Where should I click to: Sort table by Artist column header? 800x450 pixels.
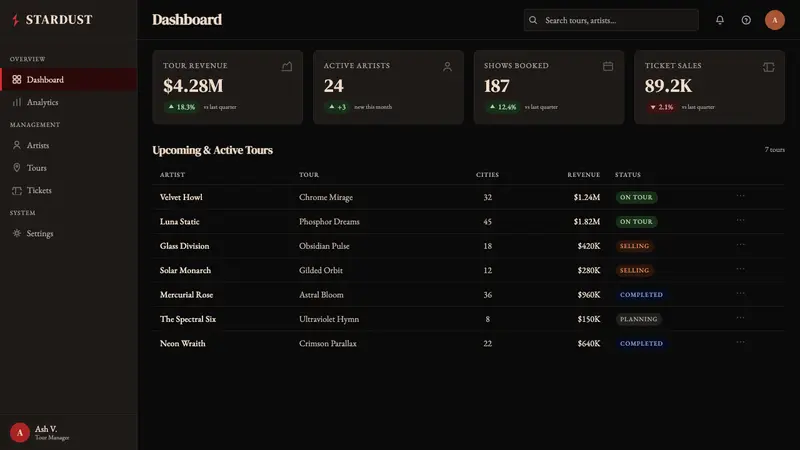[172, 174]
